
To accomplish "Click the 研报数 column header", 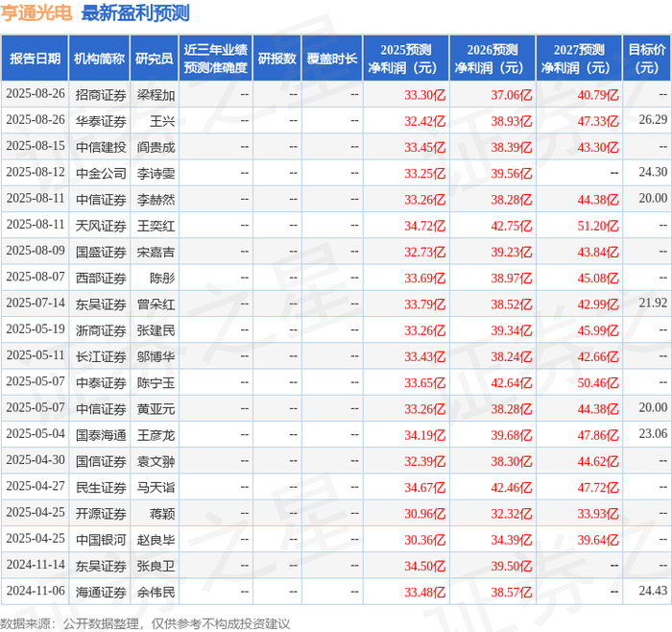I will [276, 59].
